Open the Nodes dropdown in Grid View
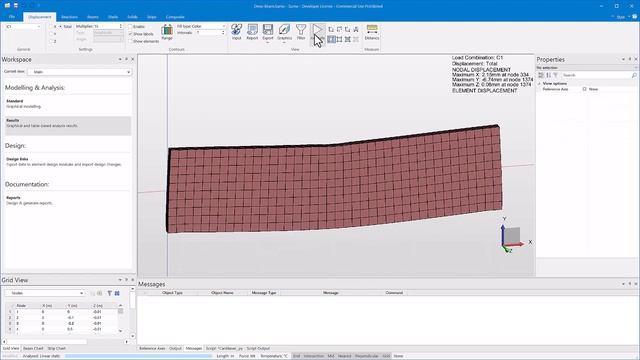The height and width of the screenshot is (360, 640). pyautogui.click(x=44, y=293)
